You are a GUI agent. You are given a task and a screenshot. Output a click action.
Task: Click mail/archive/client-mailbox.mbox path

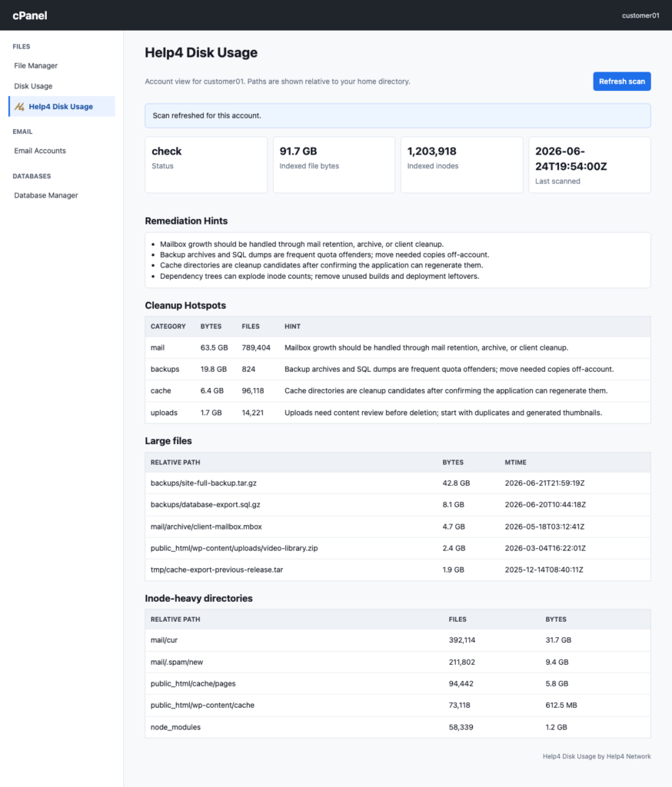tap(206, 526)
